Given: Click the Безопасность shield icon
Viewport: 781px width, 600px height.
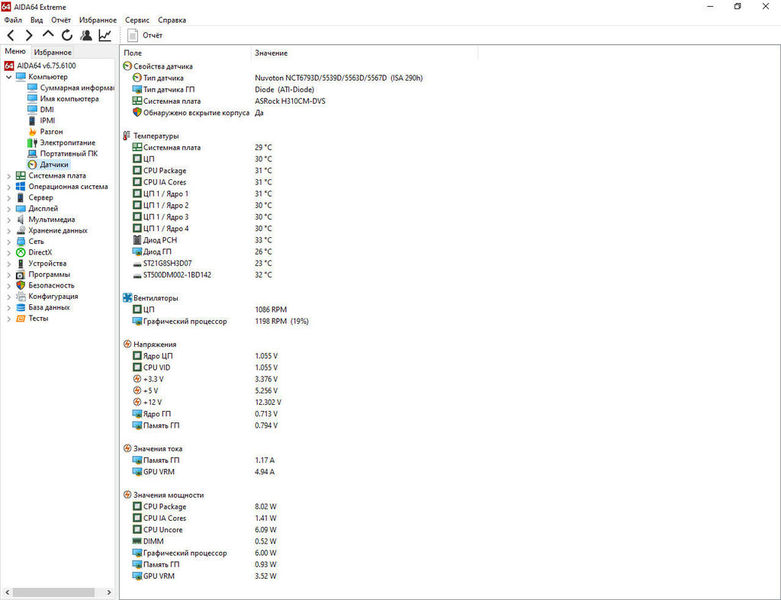Looking at the screenshot, I should (x=20, y=285).
